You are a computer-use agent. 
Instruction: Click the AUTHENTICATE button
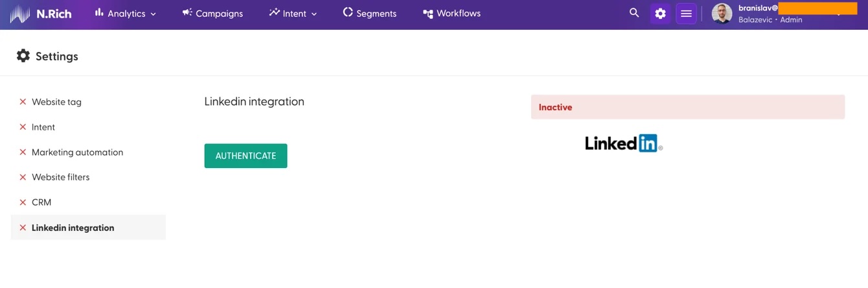click(246, 156)
